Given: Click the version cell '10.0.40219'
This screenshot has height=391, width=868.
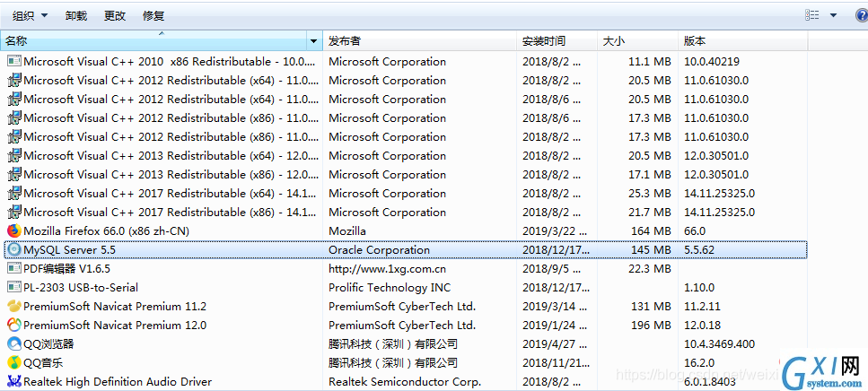Looking at the screenshot, I should coord(711,61).
